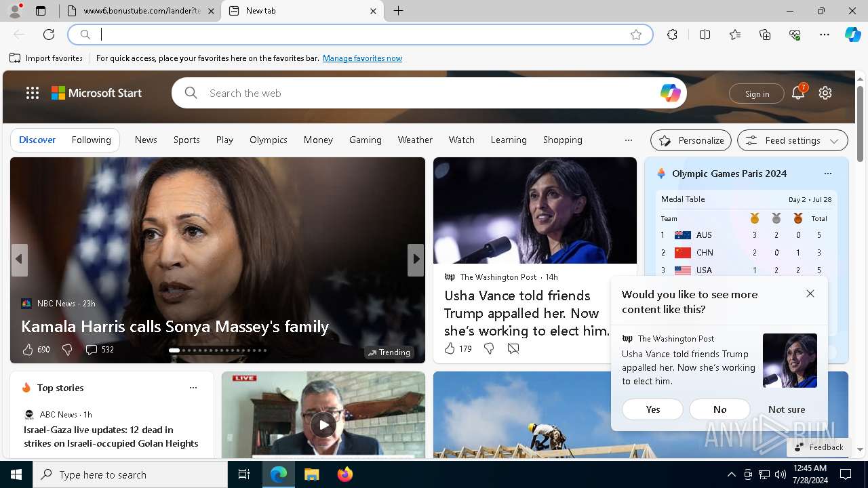Open notifications bell
The height and width of the screenshot is (488, 868).
[x=798, y=93]
